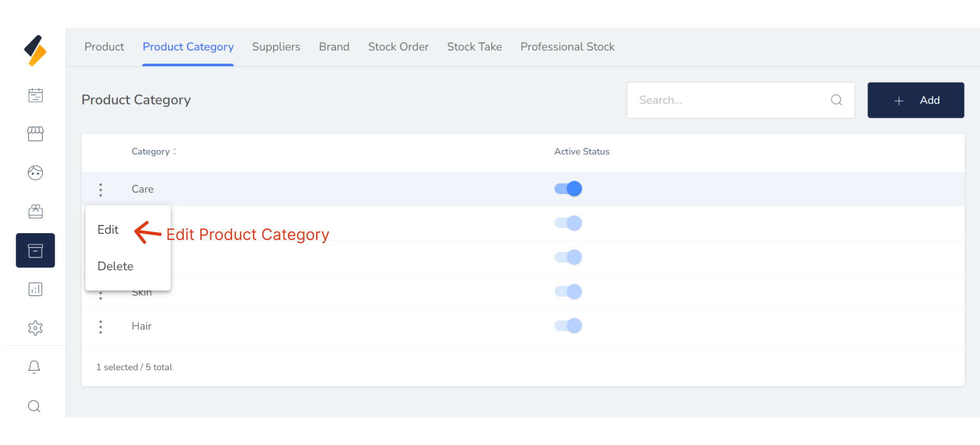Click the store front sidebar icon
980x445 pixels.
coord(35,134)
